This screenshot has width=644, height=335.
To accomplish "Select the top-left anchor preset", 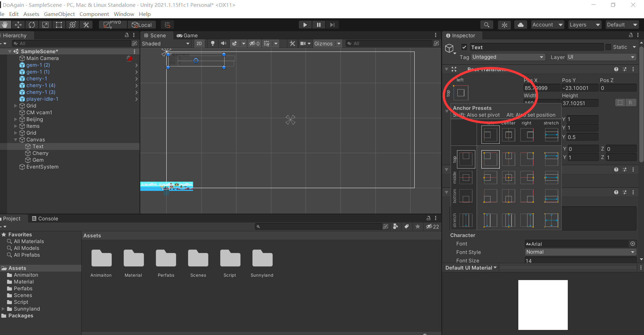I will tap(490, 159).
